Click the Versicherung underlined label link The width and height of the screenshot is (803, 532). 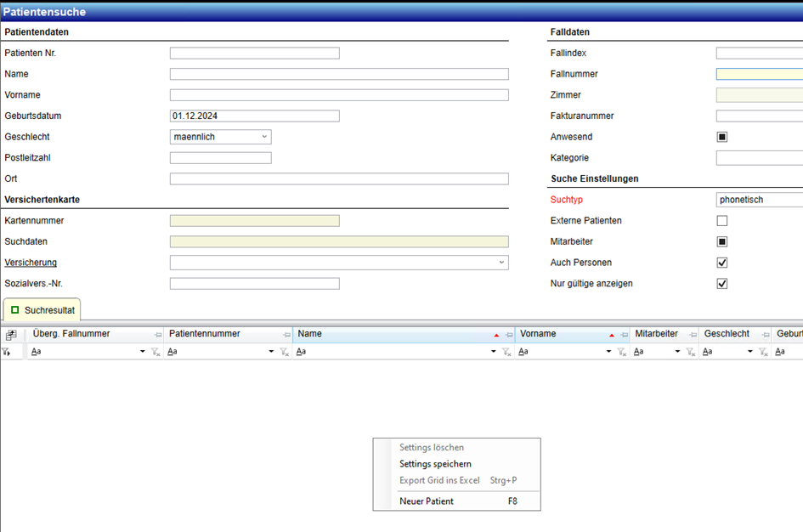tap(31, 263)
